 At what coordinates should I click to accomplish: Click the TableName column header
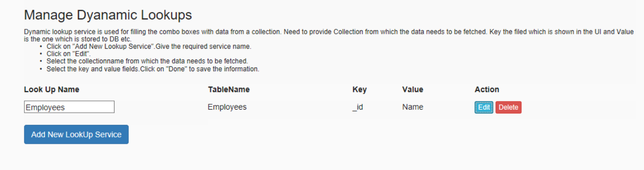pyautogui.click(x=229, y=89)
